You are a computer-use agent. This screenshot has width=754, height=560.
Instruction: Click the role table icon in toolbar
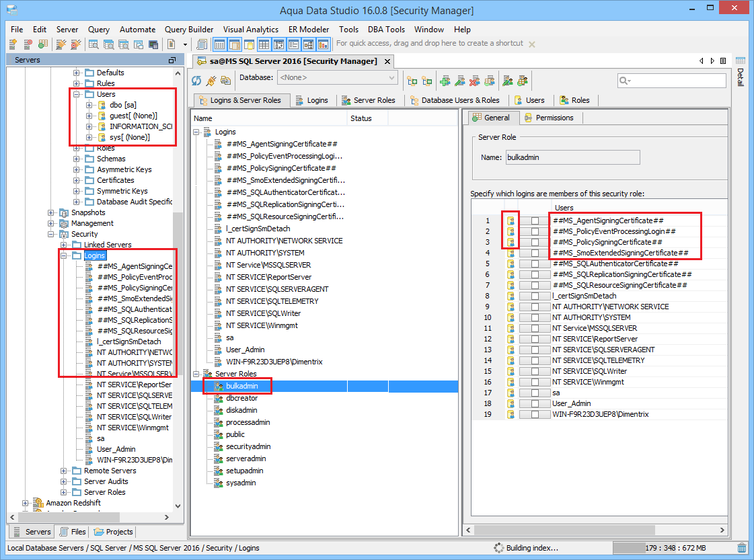point(523,81)
